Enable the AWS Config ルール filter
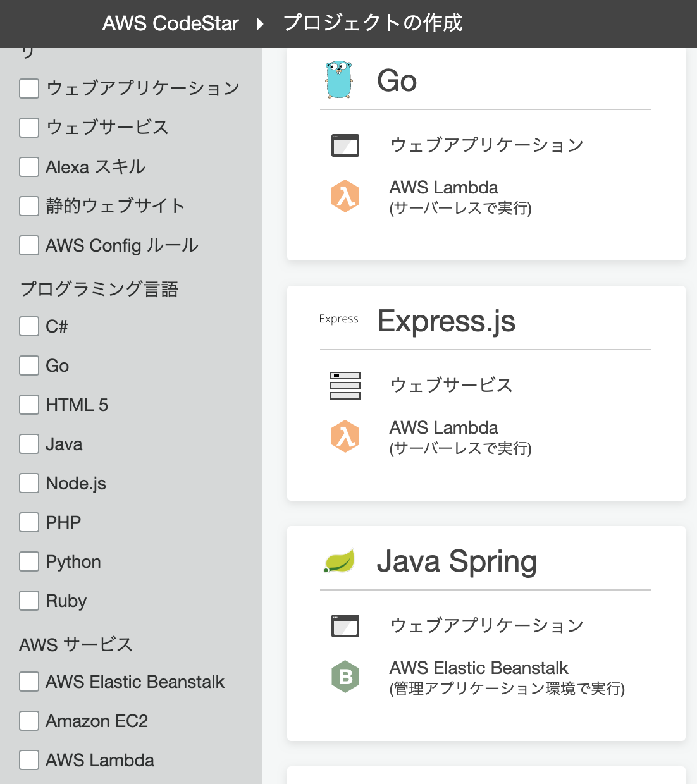The image size is (697, 784). (x=29, y=245)
